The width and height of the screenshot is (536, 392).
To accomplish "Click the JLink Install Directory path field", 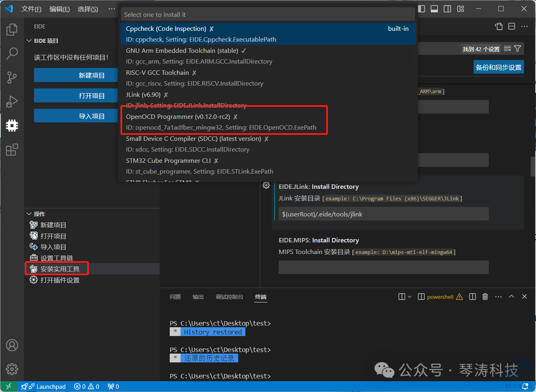I will pos(383,214).
